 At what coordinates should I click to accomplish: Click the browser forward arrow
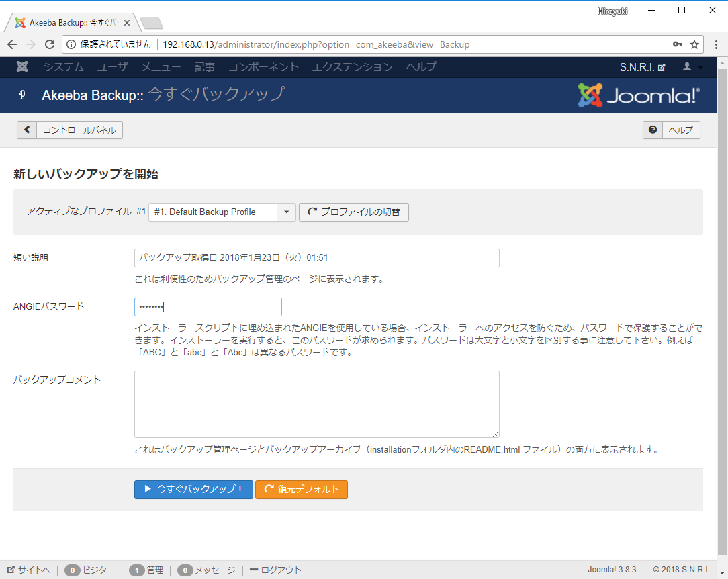pos(31,44)
